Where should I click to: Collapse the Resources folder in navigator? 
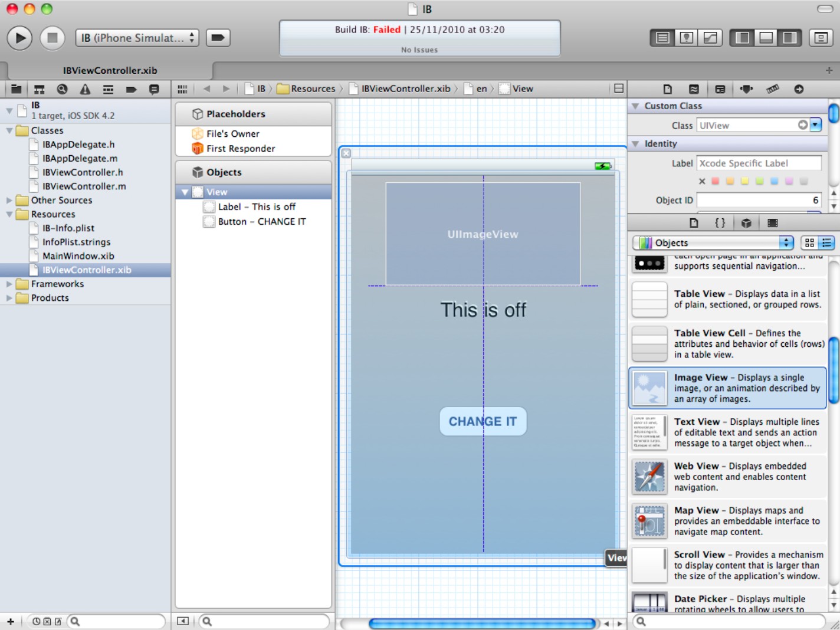(9, 214)
